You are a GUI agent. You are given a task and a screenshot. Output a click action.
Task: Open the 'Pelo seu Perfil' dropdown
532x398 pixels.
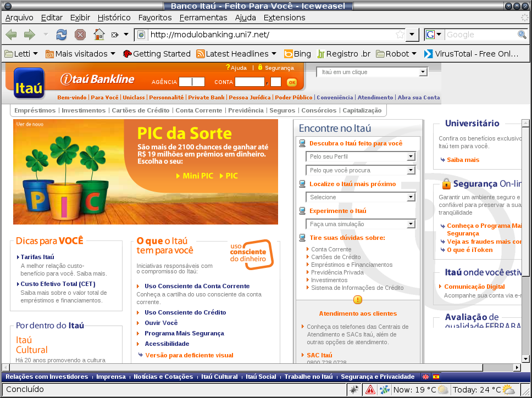coord(361,156)
